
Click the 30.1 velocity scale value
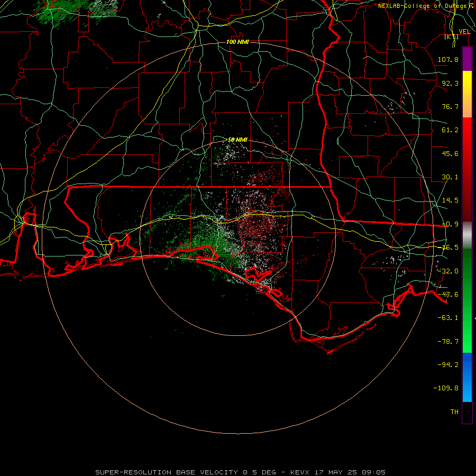click(x=450, y=177)
